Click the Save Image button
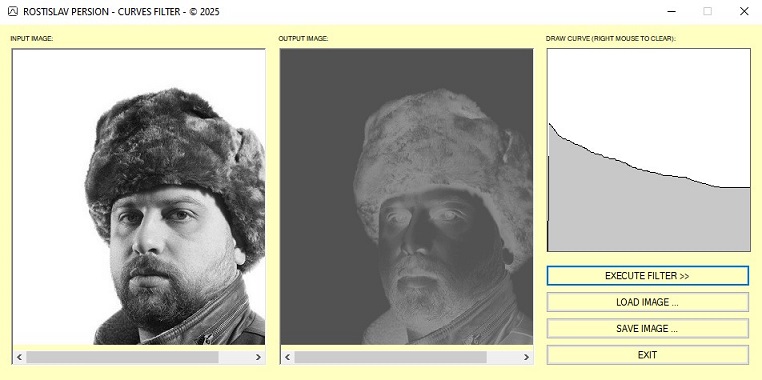 point(647,328)
